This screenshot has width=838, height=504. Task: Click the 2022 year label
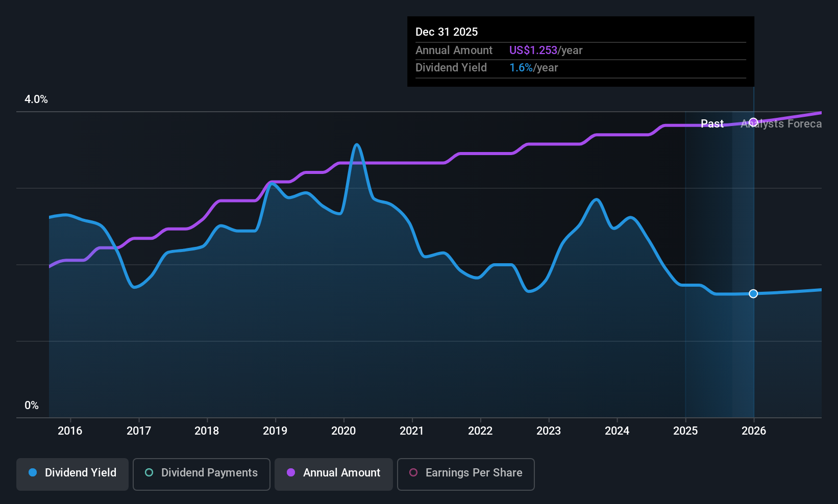coord(480,431)
